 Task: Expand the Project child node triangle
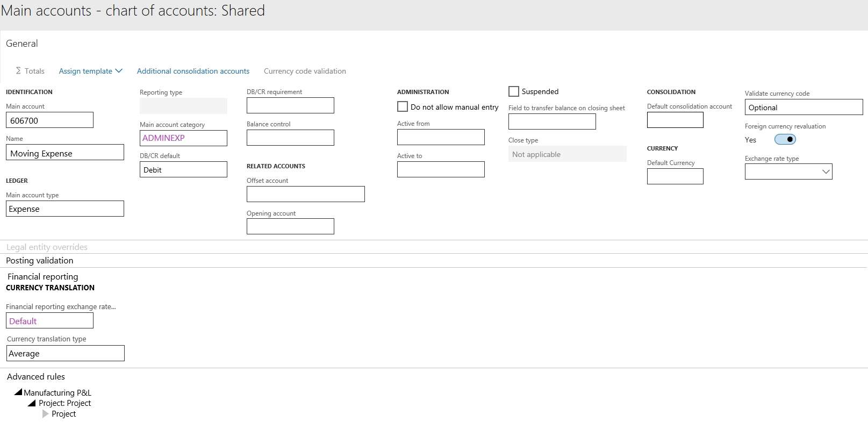coord(45,414)
